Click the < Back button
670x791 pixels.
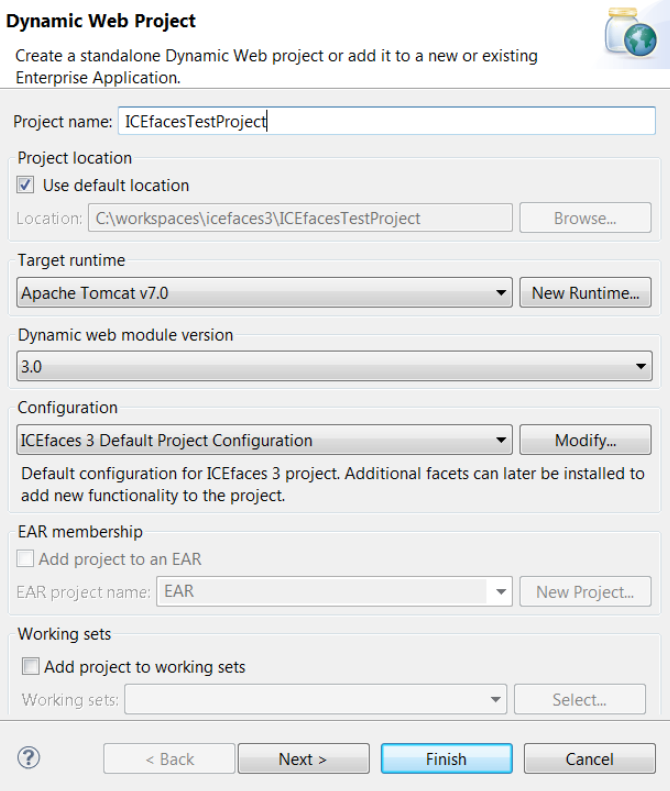169,759
